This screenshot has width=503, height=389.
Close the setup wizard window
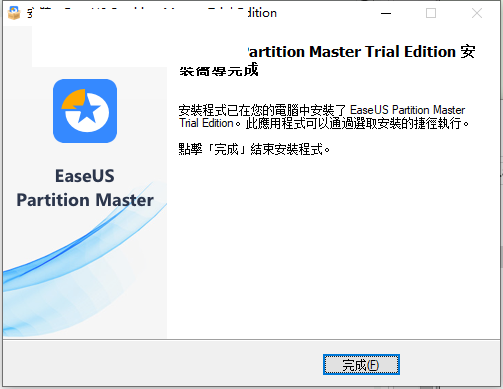point(477,13)
